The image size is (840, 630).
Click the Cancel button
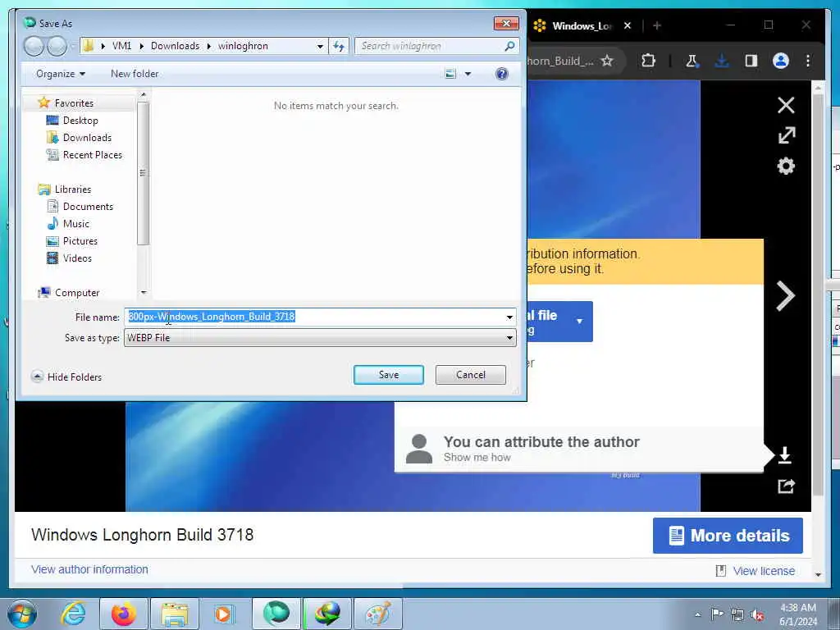(470, 374)
